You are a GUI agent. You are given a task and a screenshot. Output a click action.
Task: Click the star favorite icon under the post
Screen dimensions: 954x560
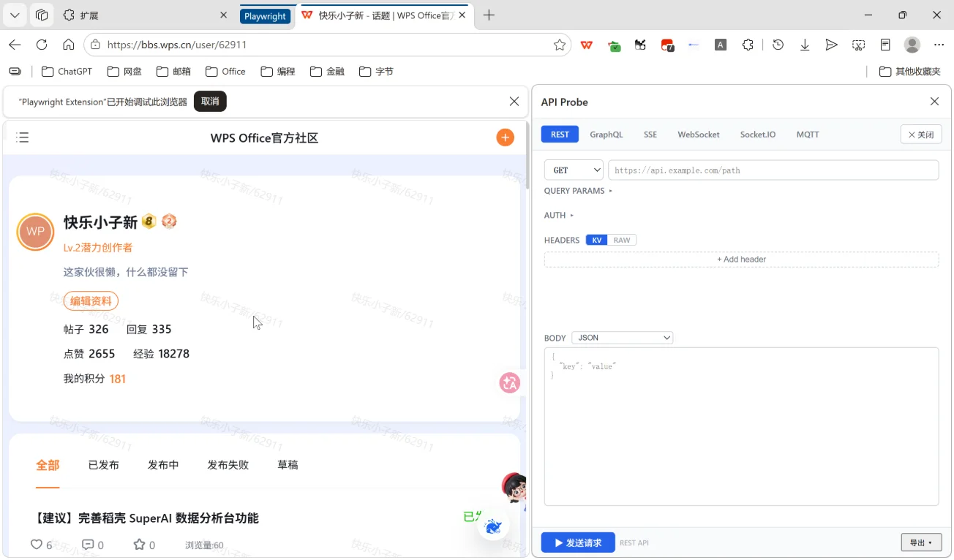[139, 545]
